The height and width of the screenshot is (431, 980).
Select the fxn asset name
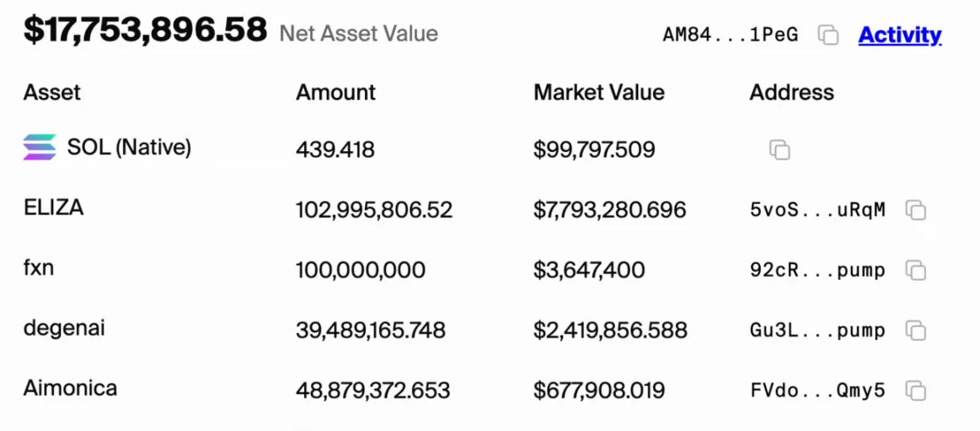click(x=39, y=268)
